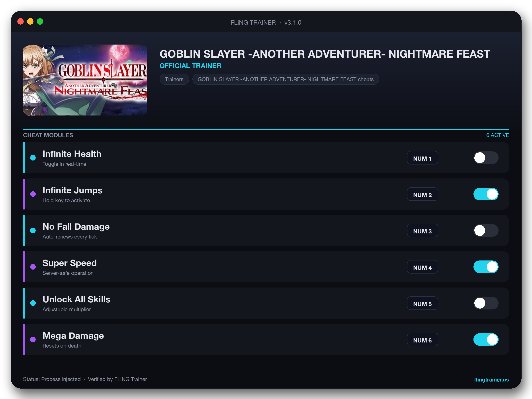Close the window with the red button
This screenshot has height=399, width=532.
tap(21, 22)
